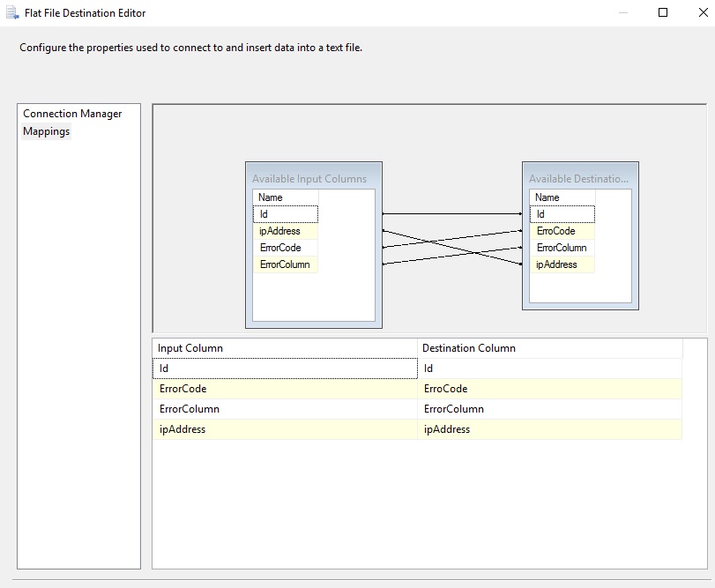Click the Available Destination Columns box title
715x588 pixels.
pos(578,179)
